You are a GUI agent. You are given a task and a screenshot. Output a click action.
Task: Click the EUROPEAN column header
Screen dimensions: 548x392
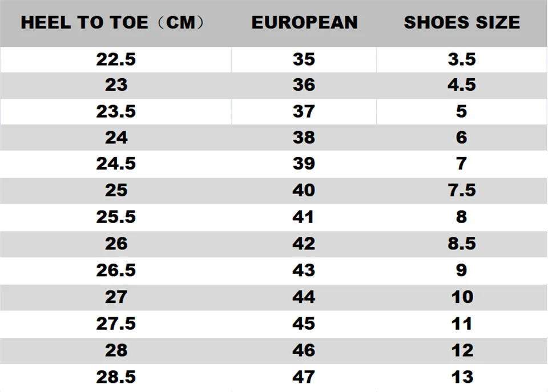coord(304,23)
